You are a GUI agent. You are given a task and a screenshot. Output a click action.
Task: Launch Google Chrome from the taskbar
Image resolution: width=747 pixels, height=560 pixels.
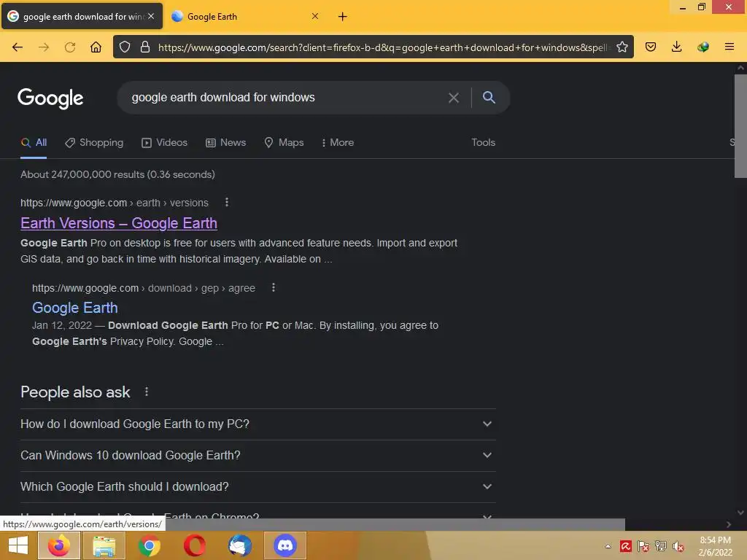click(x=150, y=545)
